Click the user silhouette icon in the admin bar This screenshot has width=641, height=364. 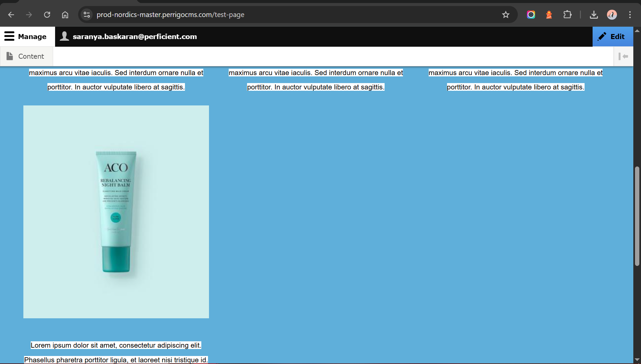64,36
